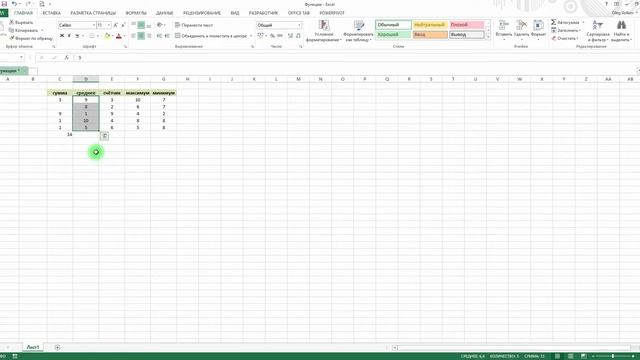Apply the red font color
The height and width of the screenshot is (360, 640).
point(119,36)
